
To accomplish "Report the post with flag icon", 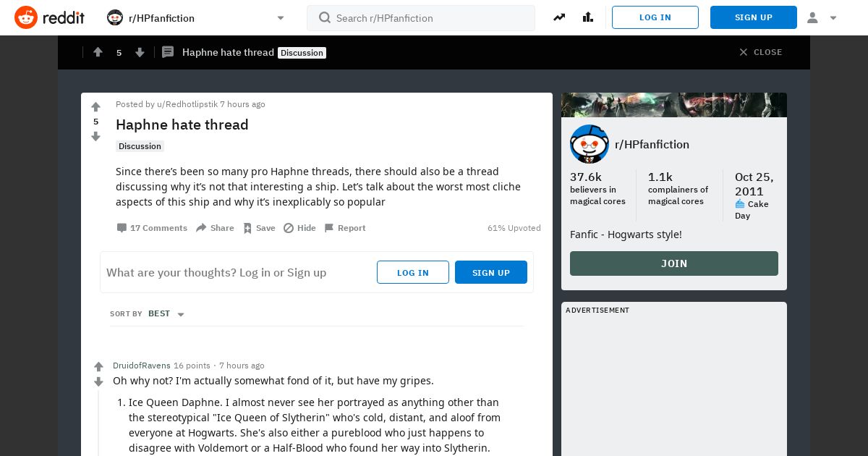I will point(344,228).
